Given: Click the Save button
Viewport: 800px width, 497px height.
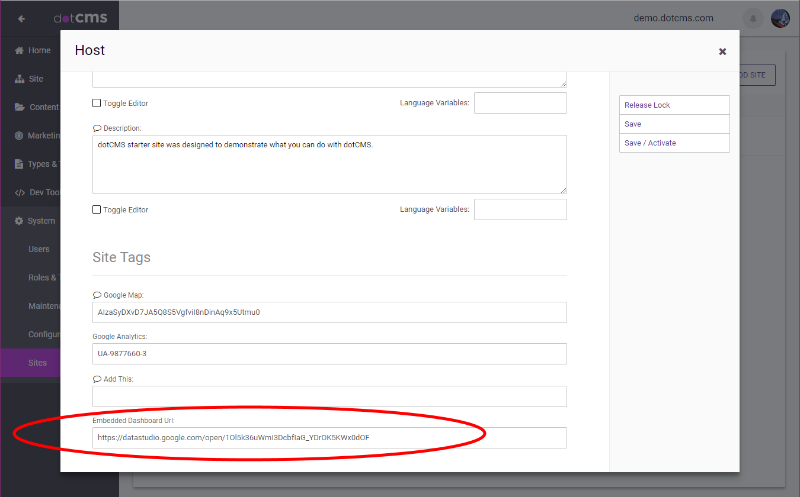Looking at the screenshot, I should pyautogui.click(x=674, y=124).
